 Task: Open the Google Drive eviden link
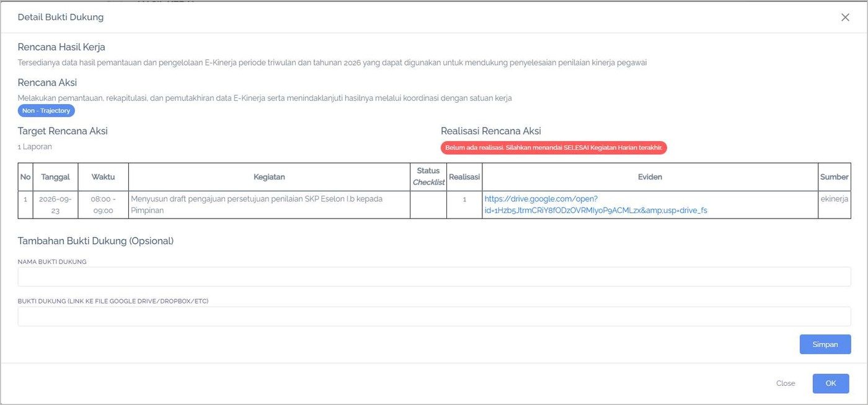click(x=596, y=204)
